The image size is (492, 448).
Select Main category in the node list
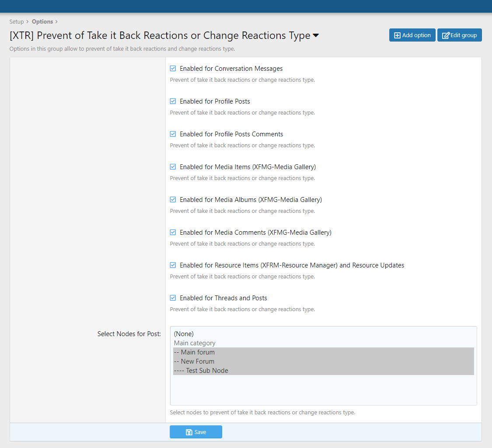coord(194,343)
